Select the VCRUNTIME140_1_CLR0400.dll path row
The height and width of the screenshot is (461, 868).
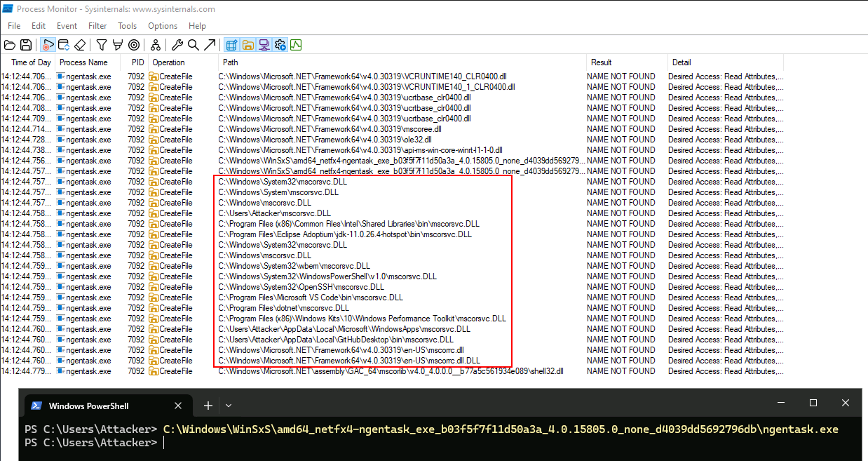click(367, 87)
